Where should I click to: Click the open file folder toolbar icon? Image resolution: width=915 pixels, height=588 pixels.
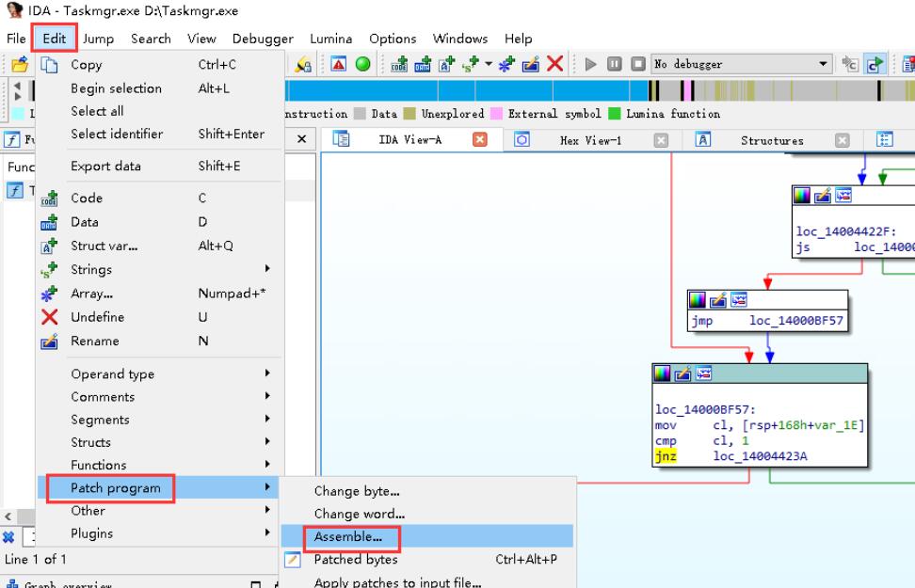click(19, 64)
